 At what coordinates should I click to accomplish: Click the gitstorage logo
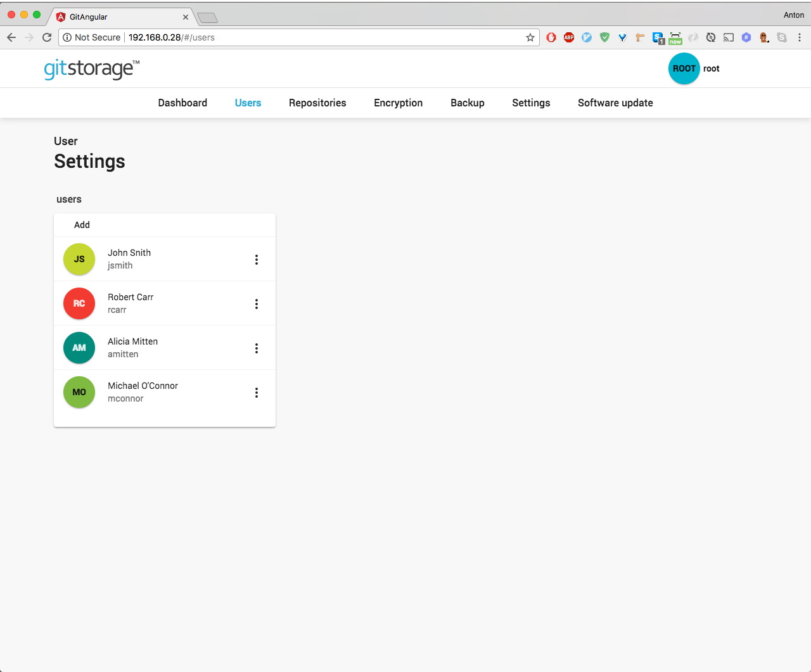click(x=91, y=68)
